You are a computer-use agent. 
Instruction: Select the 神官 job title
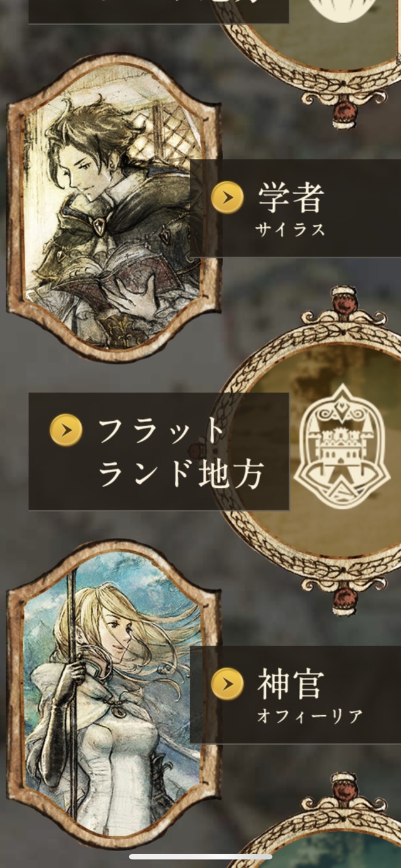[x=290, y=683]
